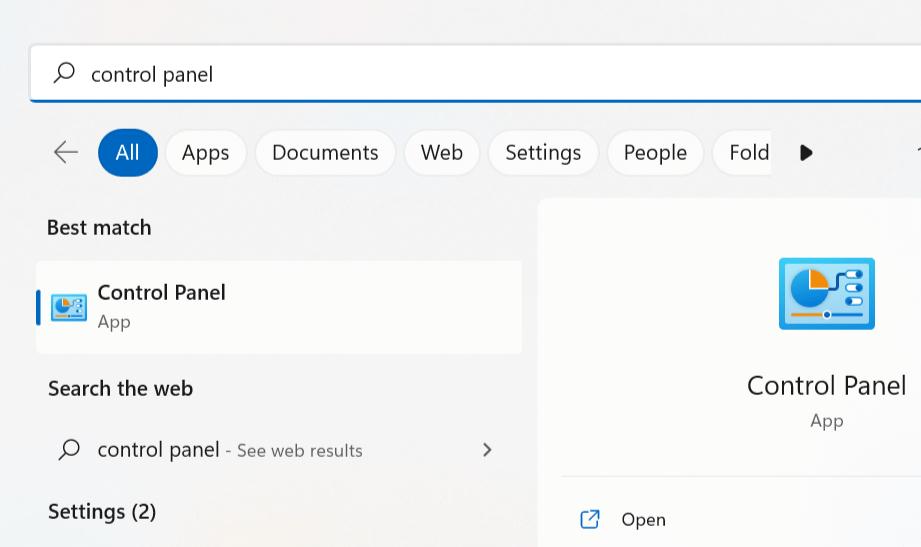
Task: Select the Control Panel App best match
Action: [279, 307]
